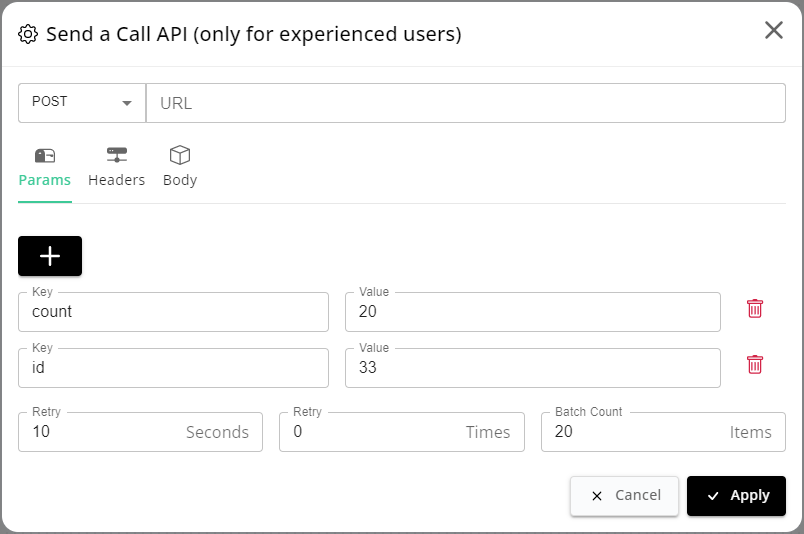Delete the count parameter row
Viewport: 804px width, 534px height.
tap(755, 309)
